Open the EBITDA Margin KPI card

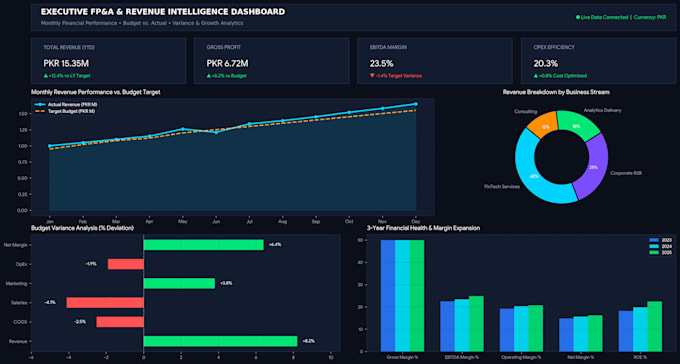(435, 61)
